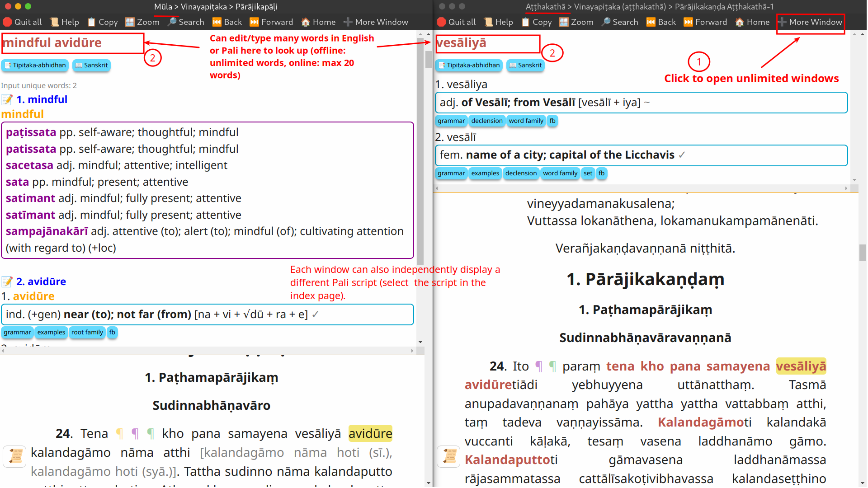Click the 'vesāliyā' lookup input field
Image resolution: width=868 pixels, height=488 pixels.
(487, 43)
